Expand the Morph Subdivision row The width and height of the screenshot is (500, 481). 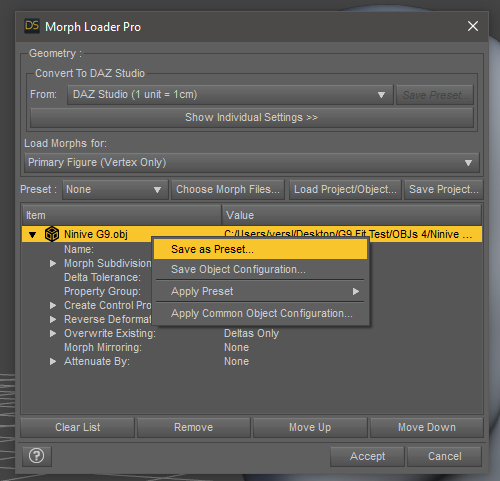pyautogui.click(x=53, y=263)
